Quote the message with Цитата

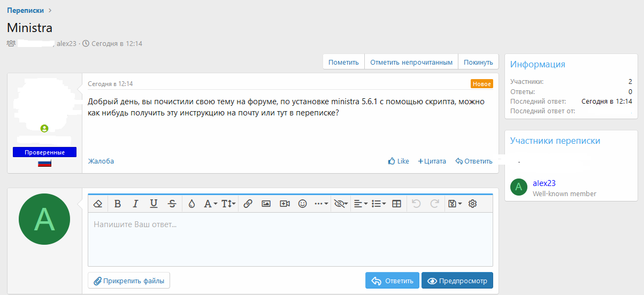click(432, 161)
